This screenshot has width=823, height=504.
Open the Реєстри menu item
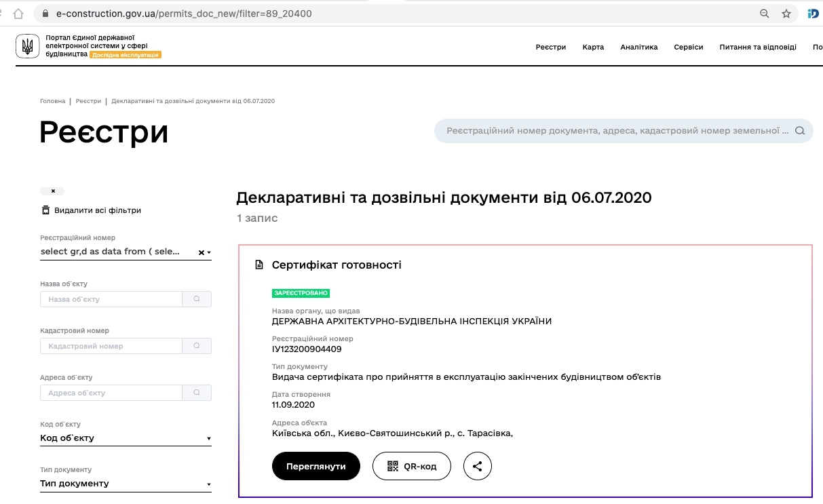(550, 47)
